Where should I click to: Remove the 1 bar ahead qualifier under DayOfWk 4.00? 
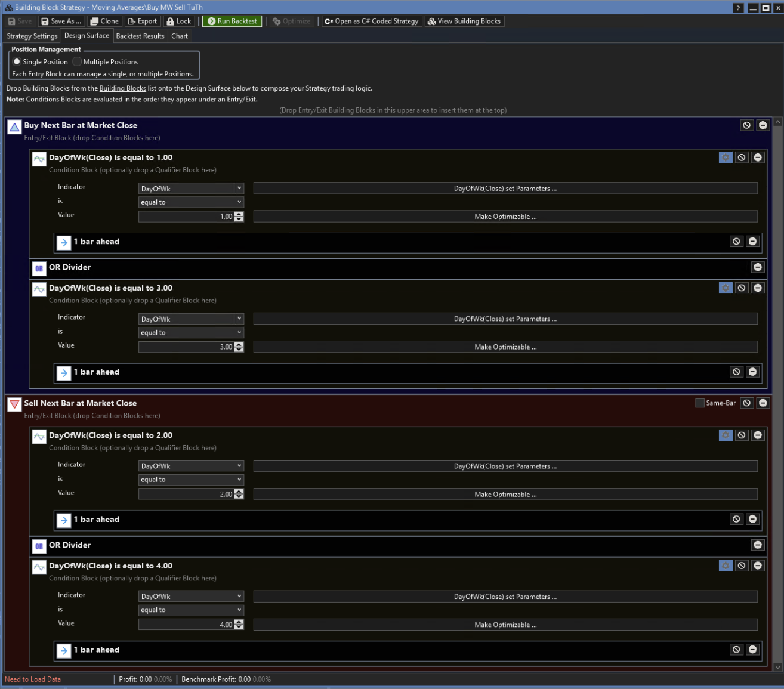click(752, 650)
